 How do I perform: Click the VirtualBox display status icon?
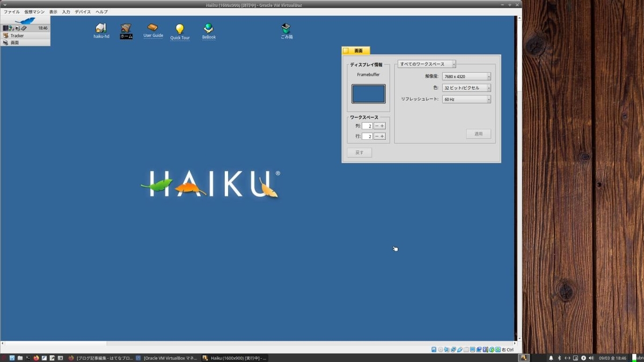pyautogui.click(x=473, y=350)
